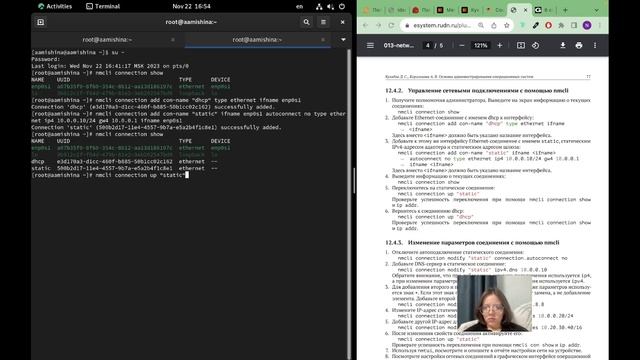Open a new tab with the terminal's new-tab icon
The height and width of the screenshot is (360, 640).
(x=40, y=22)
